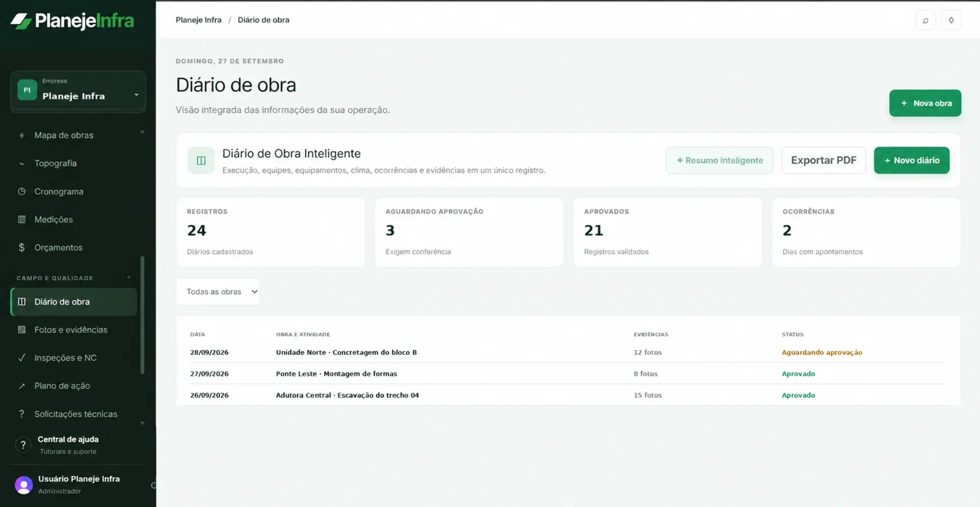Open Plano de ação menu item
This screenshot has width=980, height=507.
pyautogui.click(x=74, y=386)
